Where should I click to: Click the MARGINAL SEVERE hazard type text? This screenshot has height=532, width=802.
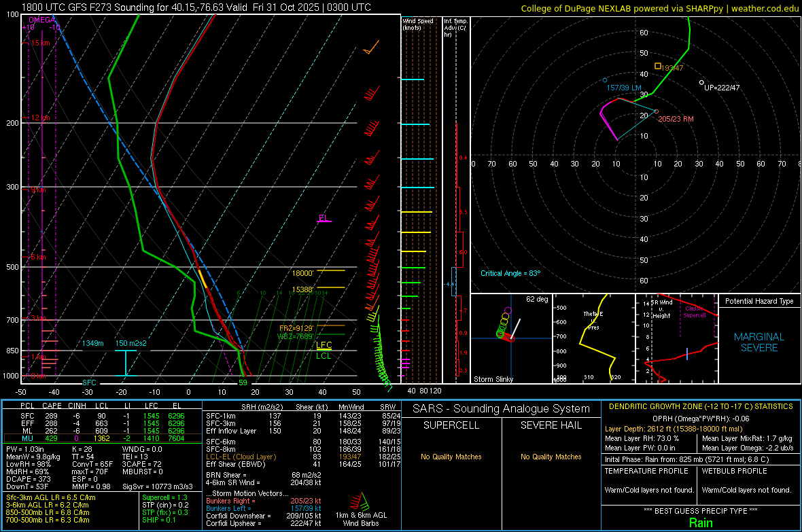point(759,342)
